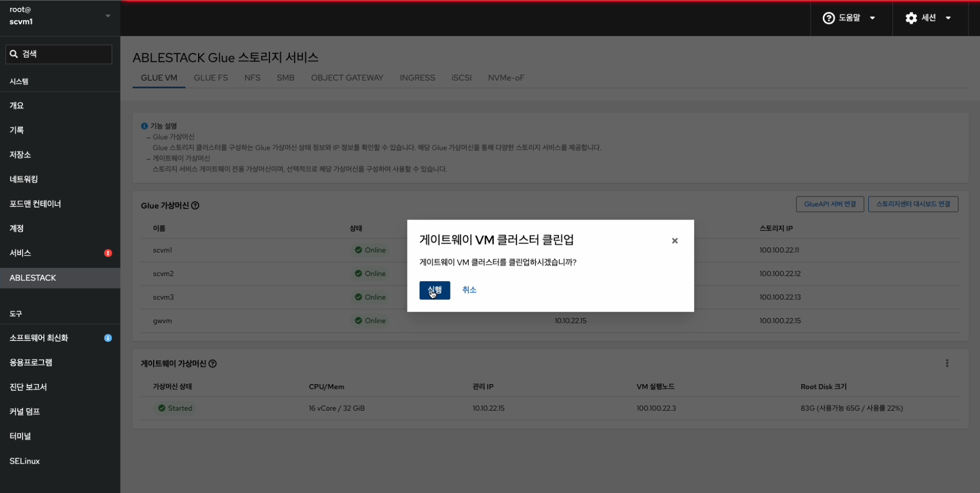This screenshot has height=493, width=980.
Task: Click the 스토리지센터 대시보드 연결 button
Action: [x=913, y=204]
